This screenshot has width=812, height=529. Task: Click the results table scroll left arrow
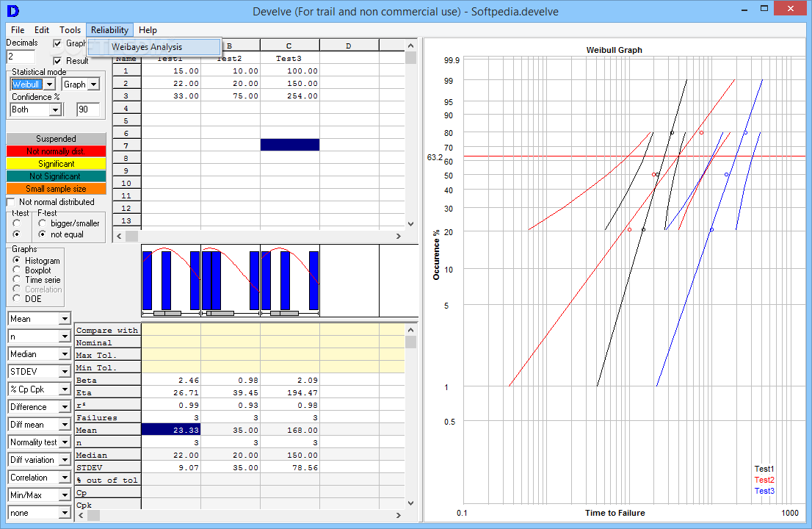tap(81, 516)
